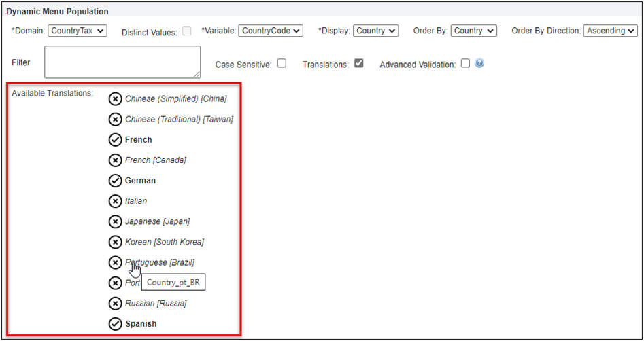Viewport: 644px width, 341px height.
Task: Click the Available Translations label
Action: tap(52, 93)
